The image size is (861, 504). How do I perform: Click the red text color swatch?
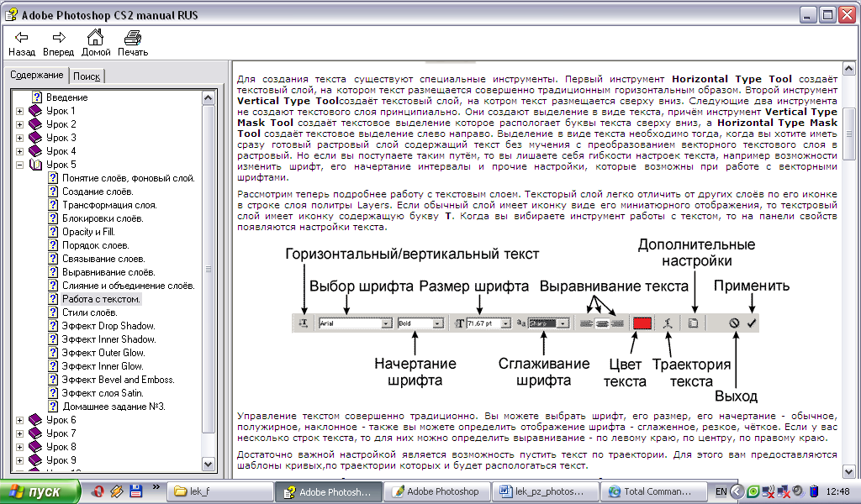(x=642, y=323)
